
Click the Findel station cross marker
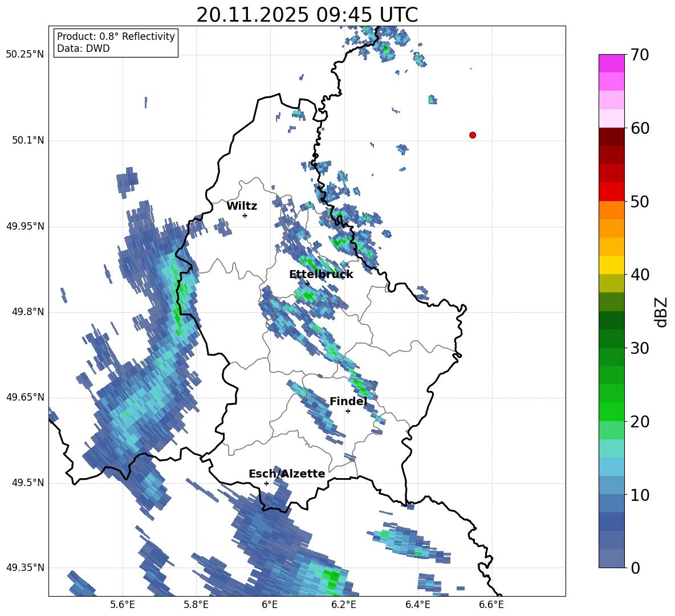click(348, 411)
